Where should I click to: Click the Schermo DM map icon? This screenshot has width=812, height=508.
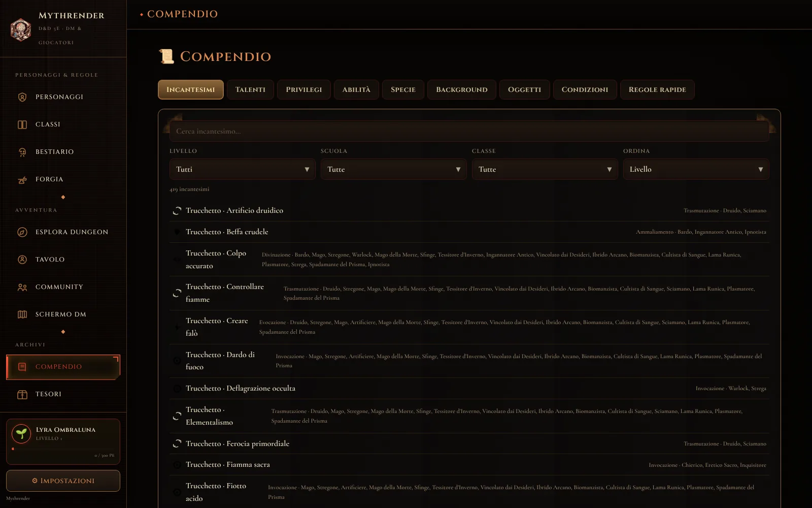click(22, 314)
